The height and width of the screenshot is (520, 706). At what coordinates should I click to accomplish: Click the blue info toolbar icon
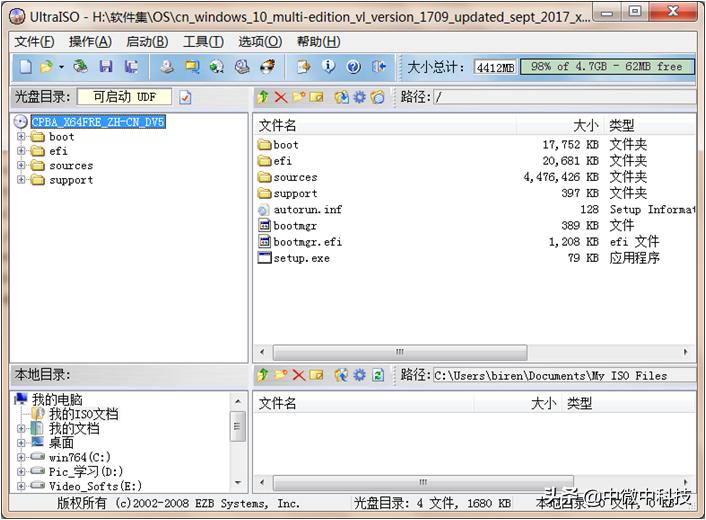(x=328, y=67)
